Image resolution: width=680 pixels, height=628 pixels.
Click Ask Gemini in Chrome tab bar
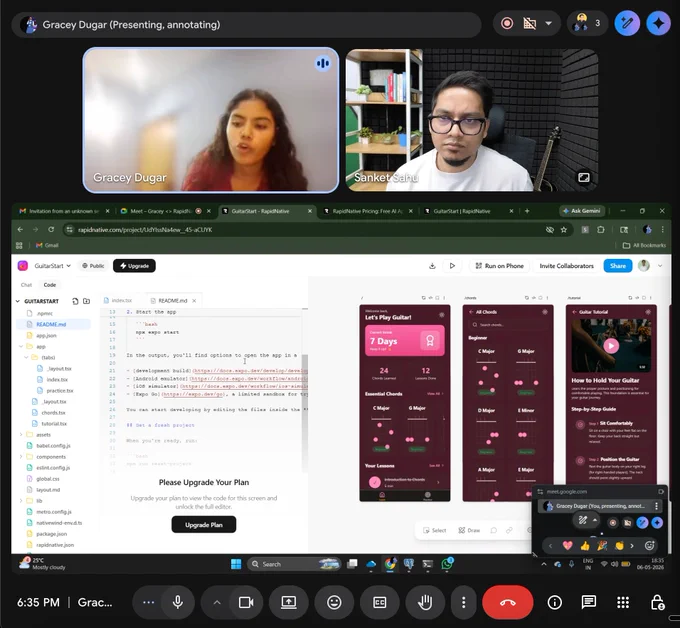click(581, 211)
